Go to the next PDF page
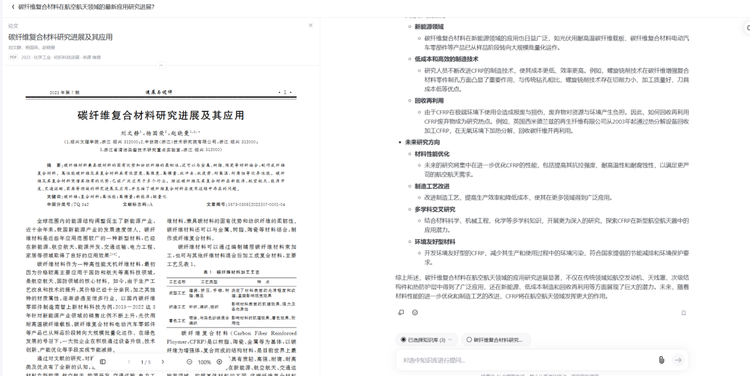This screenshot has width=750, height=376. (x=163, y=362)
